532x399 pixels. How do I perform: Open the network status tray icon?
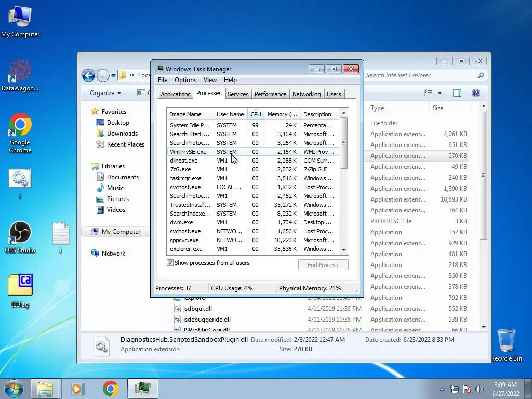(454, 389)
